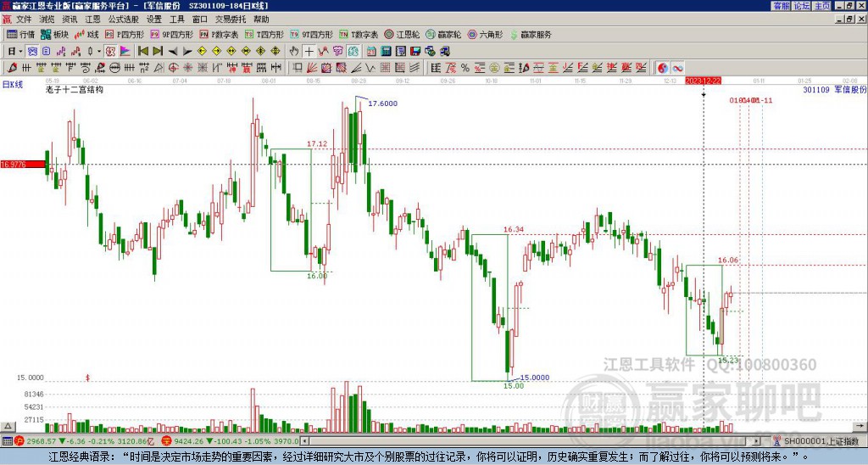This screenshot has height=465, width=868.
Task: Open the T四方形 tool
Action: coord(264,34)
